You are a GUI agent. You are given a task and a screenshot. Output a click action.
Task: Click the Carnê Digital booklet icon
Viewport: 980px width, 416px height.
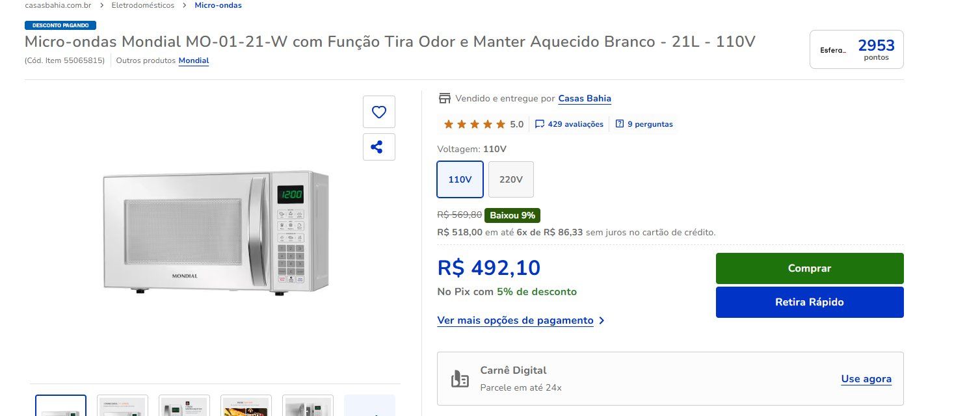tap(460, 379)
